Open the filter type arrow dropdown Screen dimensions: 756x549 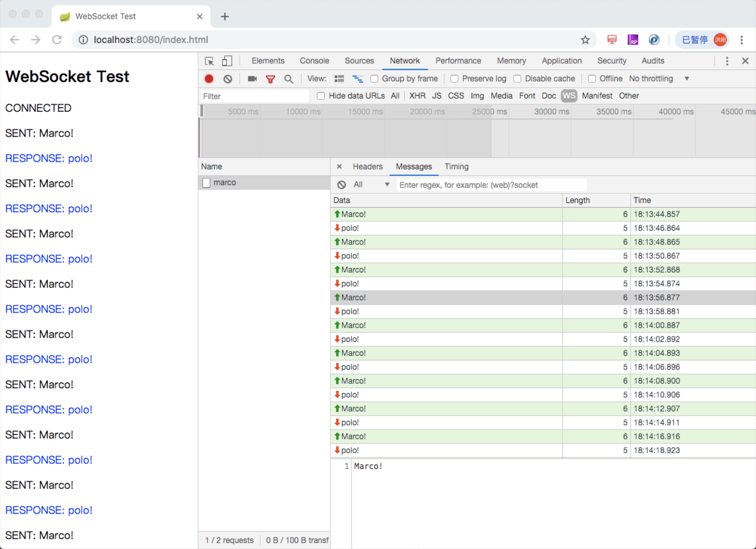385,185
